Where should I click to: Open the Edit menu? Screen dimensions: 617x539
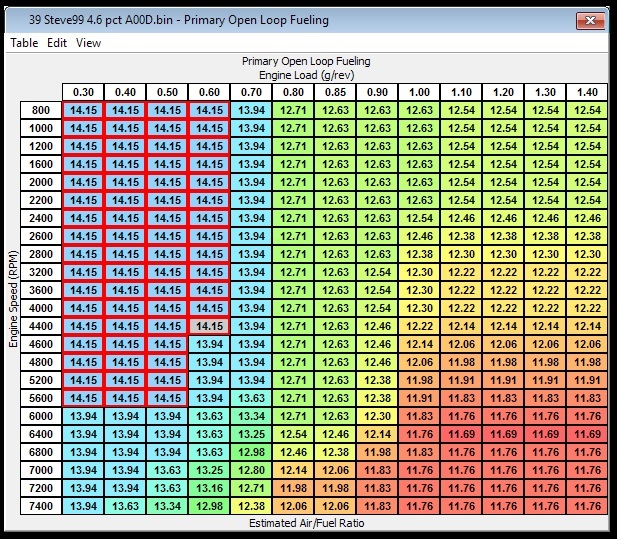point(57,43)
